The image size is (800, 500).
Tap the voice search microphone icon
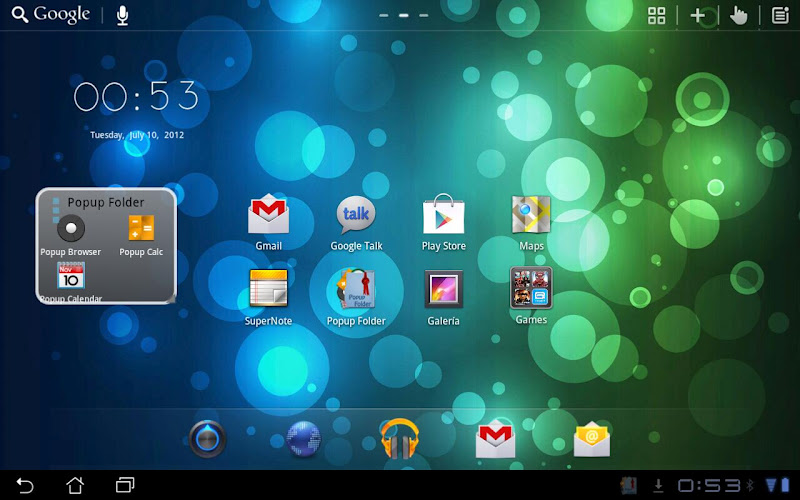point(122,15)
